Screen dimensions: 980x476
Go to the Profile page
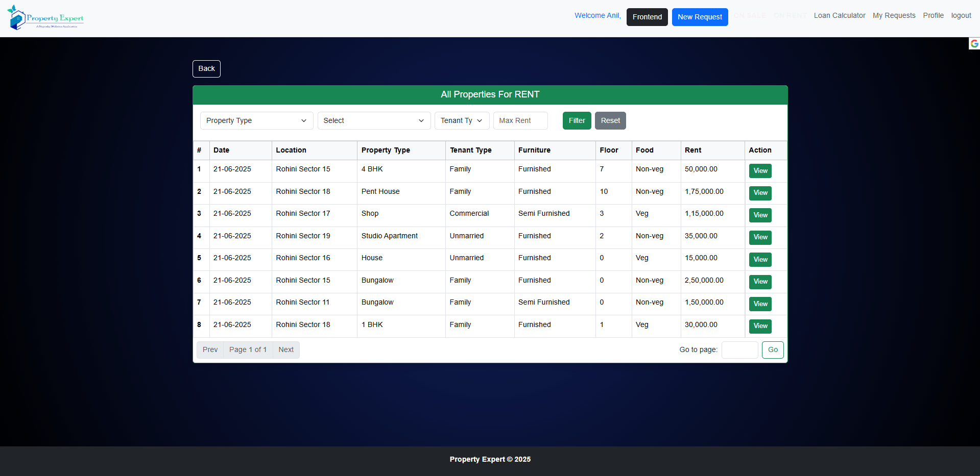click(x=933, y=16)
